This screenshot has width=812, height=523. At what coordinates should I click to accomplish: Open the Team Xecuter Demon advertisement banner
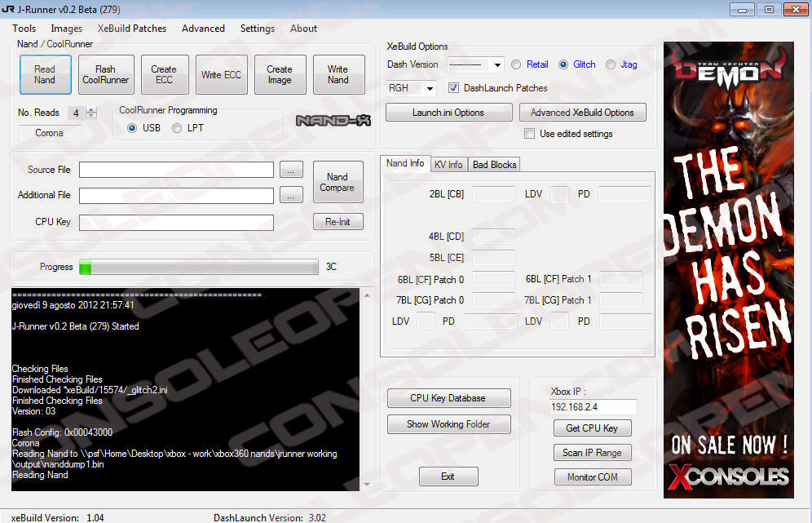coord(729,270)
